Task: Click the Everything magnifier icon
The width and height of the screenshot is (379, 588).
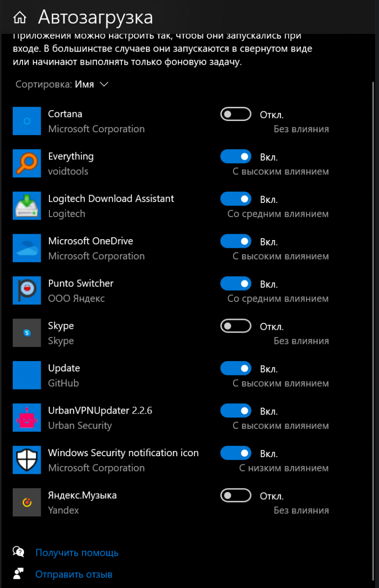Action: click(27, 164)
